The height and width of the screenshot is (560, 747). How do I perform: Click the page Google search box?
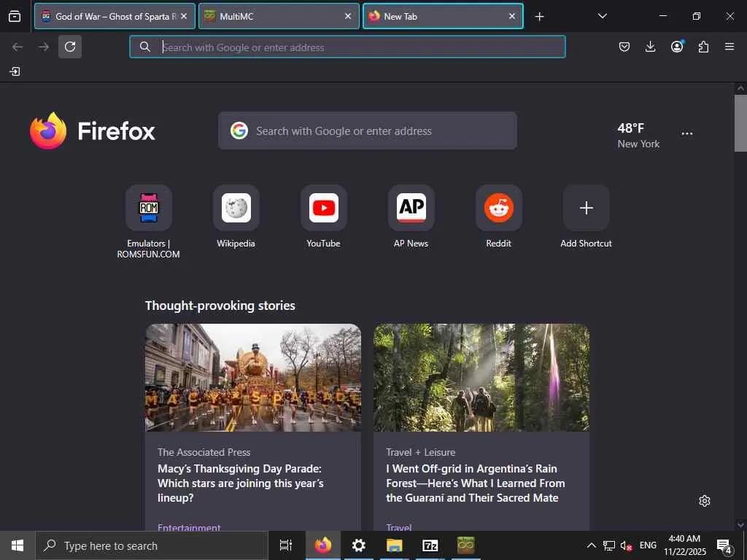pyautogui.click(x=368, y=131)
